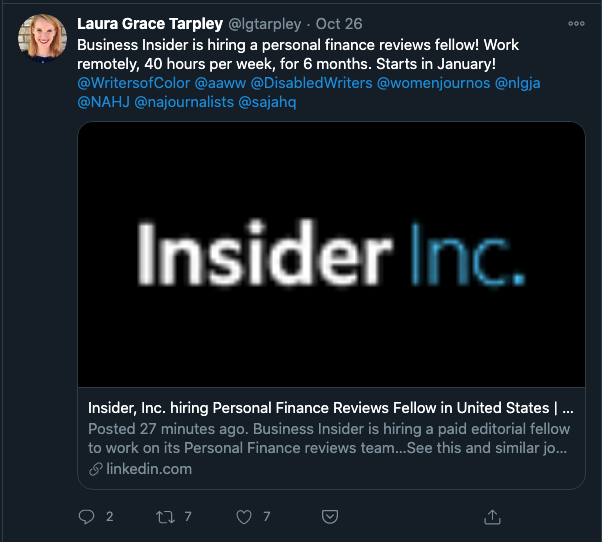The image size is (602, 542).
Task: Click the Pocket save icon
Action: pyautogui.click(x=330, y=517)
